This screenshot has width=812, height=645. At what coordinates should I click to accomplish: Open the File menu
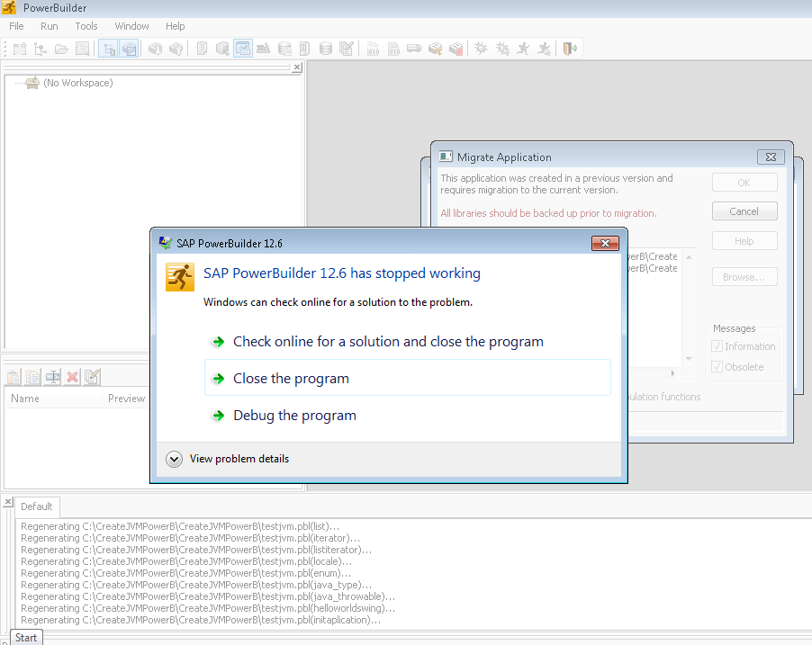tap(16, 26)
